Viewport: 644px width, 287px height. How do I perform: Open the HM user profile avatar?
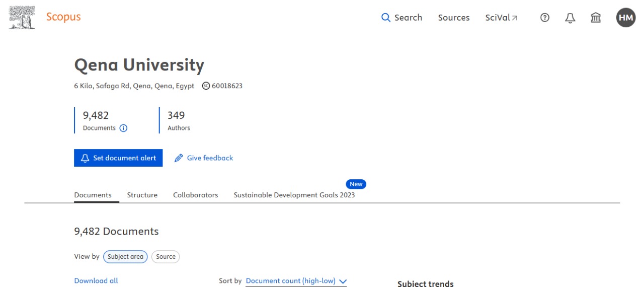pyautogui.click(x=625, y=18)
